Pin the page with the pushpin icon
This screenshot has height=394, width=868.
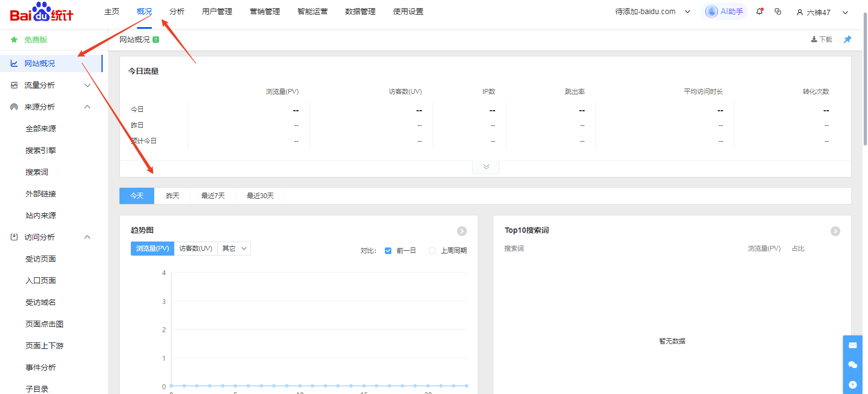coord(847,40)
